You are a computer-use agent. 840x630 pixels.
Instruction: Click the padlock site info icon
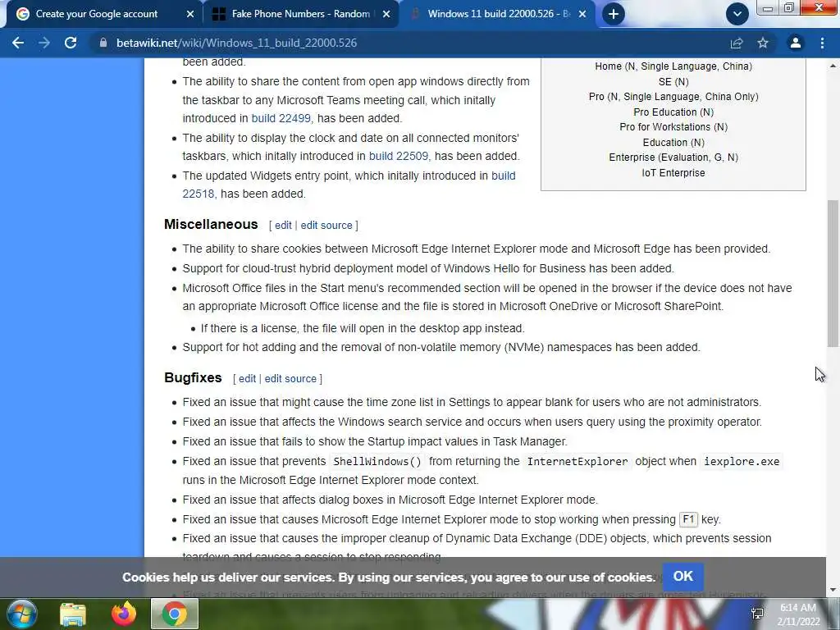coord(103,43)
